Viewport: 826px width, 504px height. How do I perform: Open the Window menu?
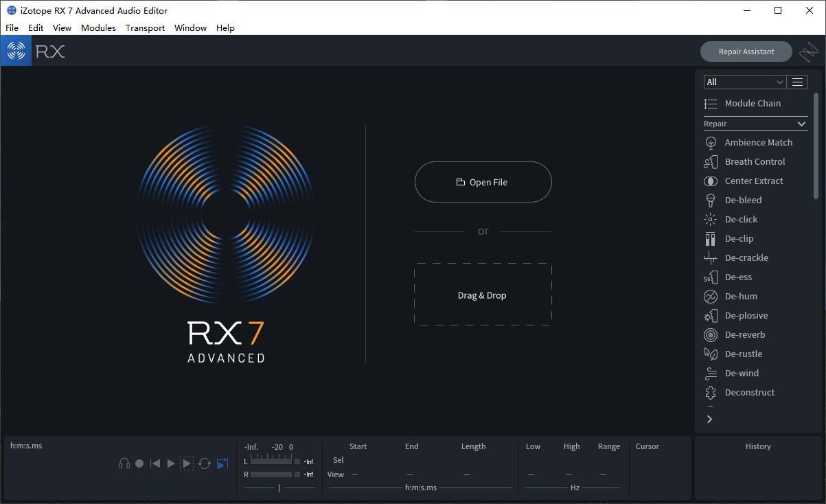point(190,27)
